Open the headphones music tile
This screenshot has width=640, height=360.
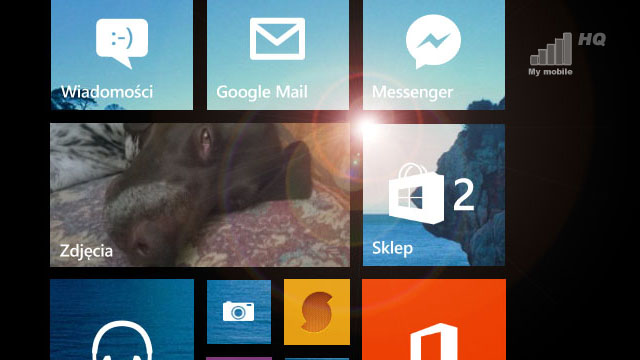pos(122,320)
